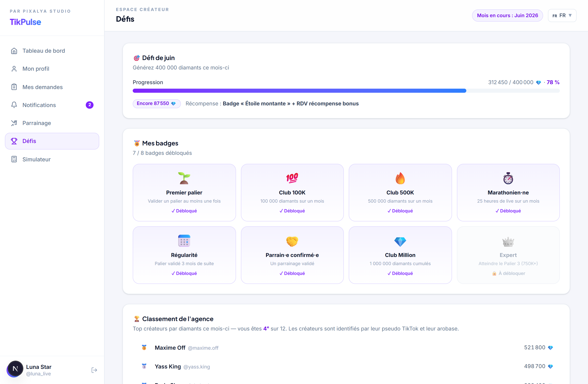Open Mes demandes menu item

pyautogui.click(x=52, y=87)
